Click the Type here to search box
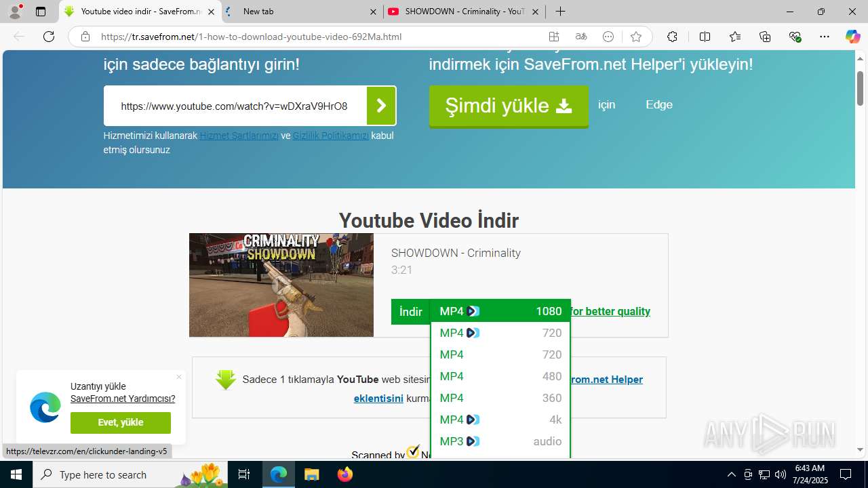Viewport: 868px width, 488px height. [x=132, y=474]
